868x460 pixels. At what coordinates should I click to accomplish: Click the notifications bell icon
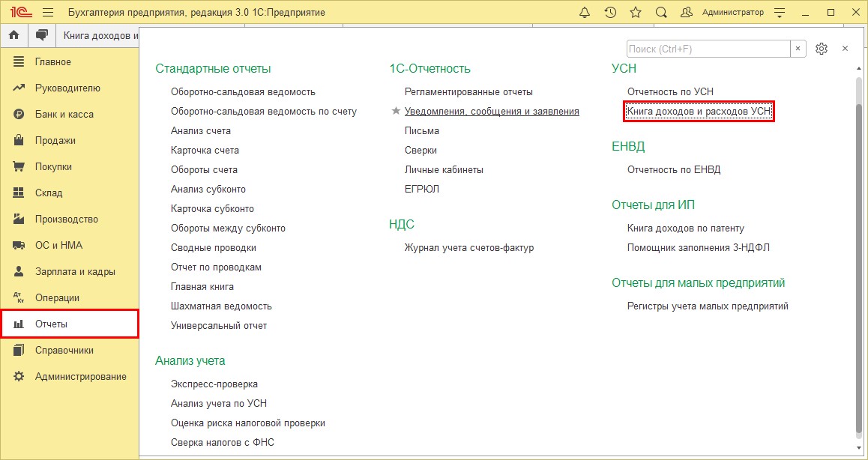pyautogui.click(x=585, y=12)
